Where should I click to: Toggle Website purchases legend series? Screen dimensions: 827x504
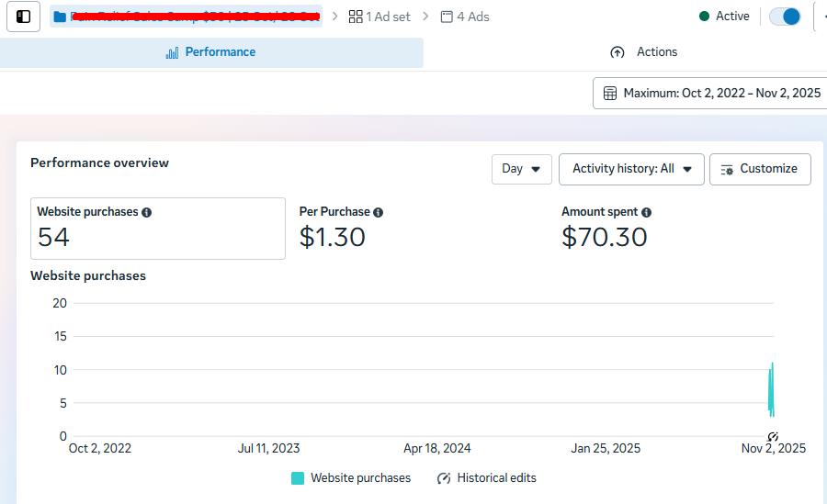point(351,478)
